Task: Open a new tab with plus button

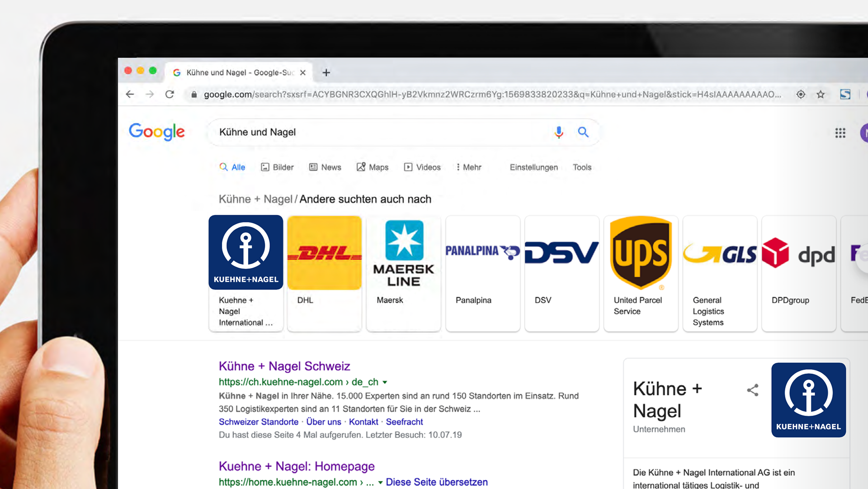Action: pos(326,72)
